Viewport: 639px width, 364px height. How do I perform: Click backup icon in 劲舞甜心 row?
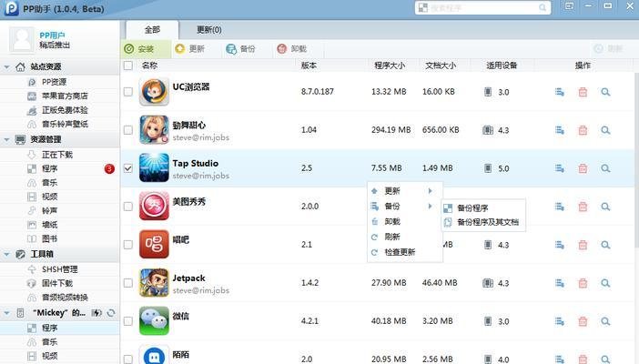point(560,130)
